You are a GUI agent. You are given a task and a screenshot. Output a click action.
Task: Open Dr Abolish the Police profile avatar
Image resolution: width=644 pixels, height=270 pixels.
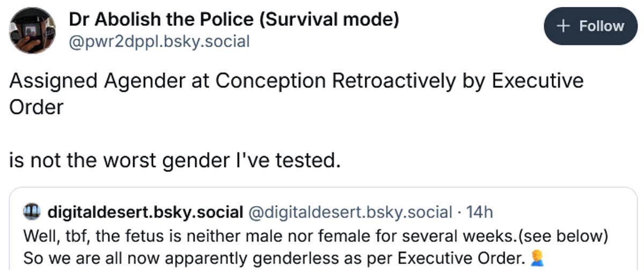(32, 31)
